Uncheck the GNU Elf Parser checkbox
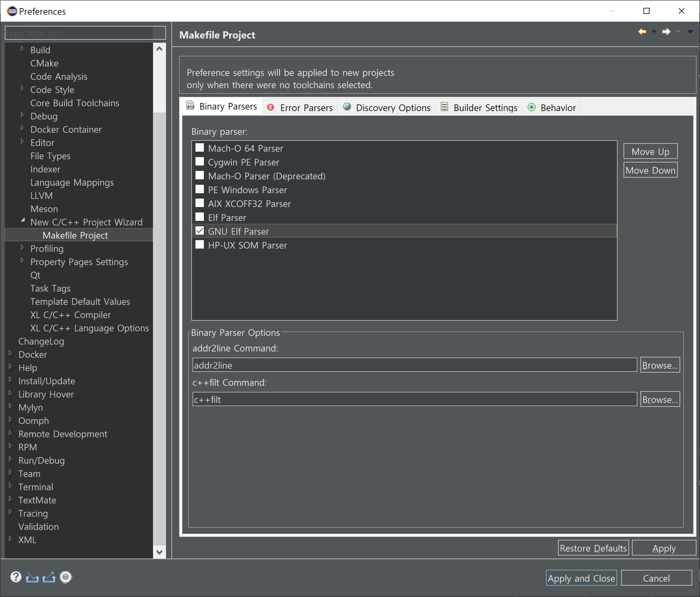The height and width of the screenshot is (597, 700). tap(200, 231)
